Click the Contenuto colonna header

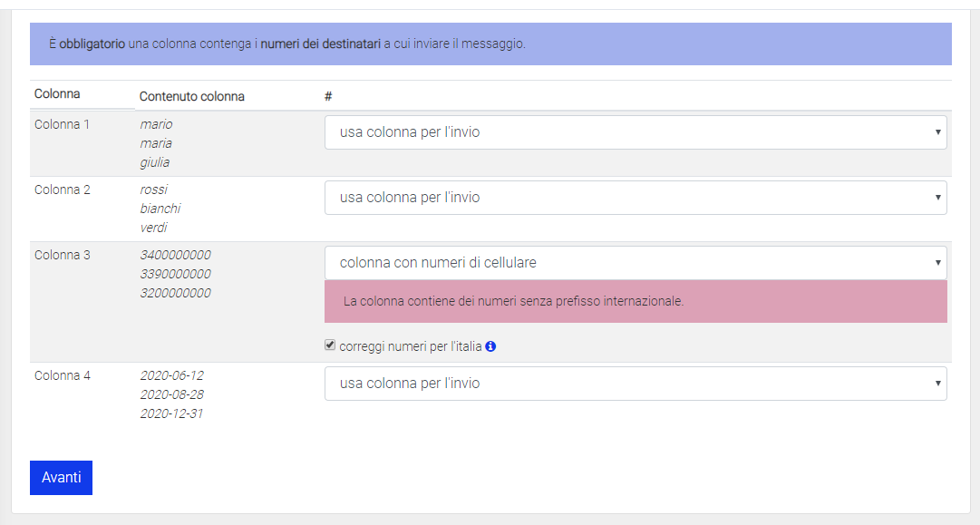[191, 96]
